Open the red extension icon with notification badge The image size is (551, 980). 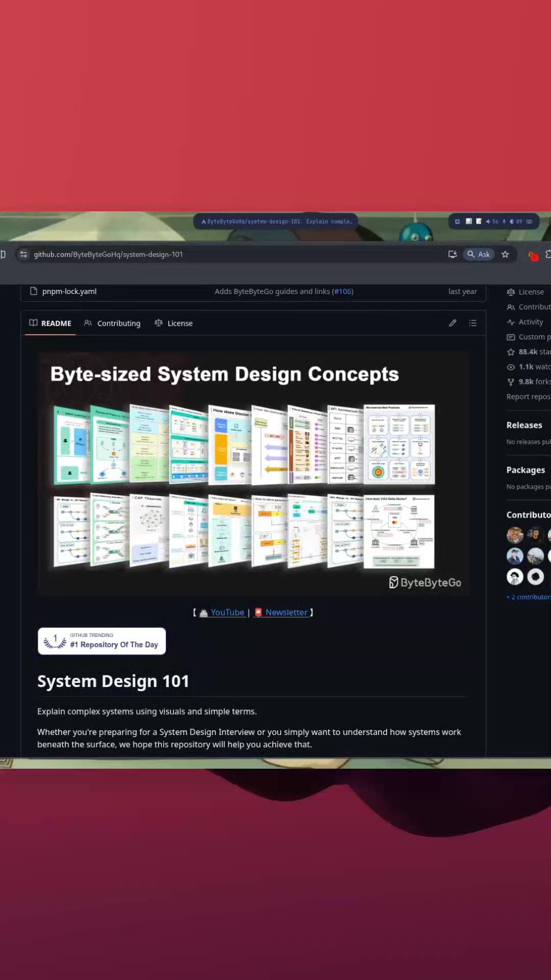click(x=533, y=255)
